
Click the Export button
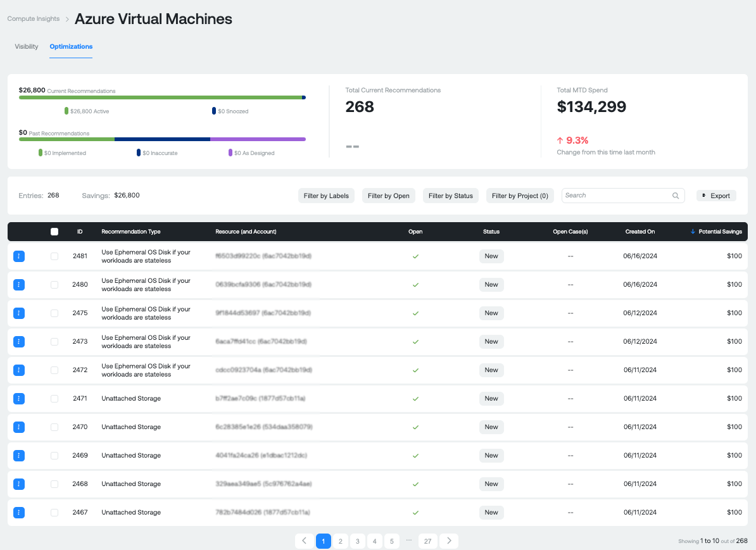click(x=716, y=196)
